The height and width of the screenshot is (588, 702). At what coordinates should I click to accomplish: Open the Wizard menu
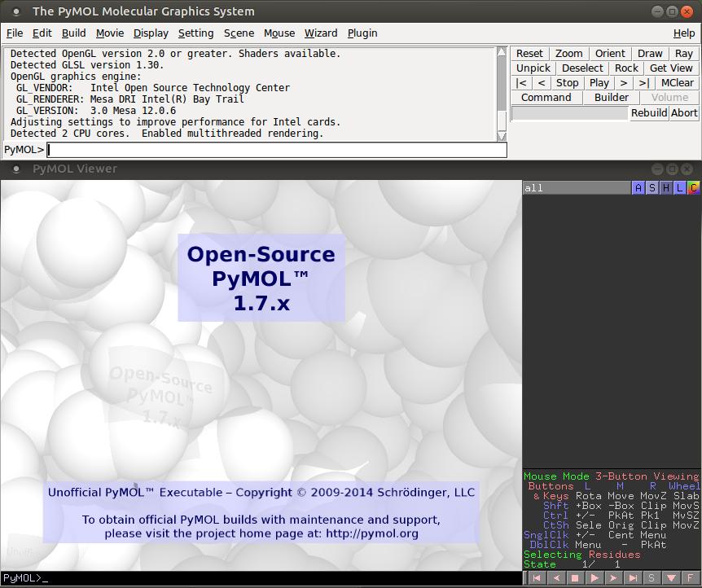[x=321, y=33]
